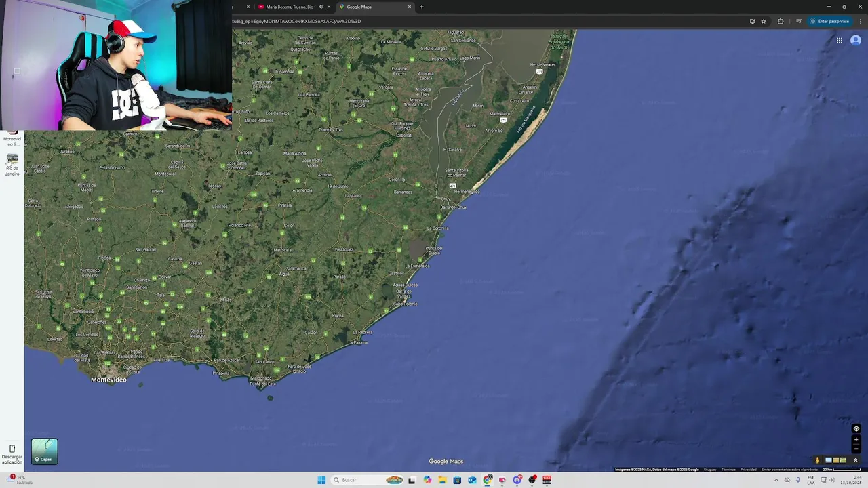This screenshot has height=488, width=868.
Task: Show hidden system tray icons chevron
Action: coord(776,480)
